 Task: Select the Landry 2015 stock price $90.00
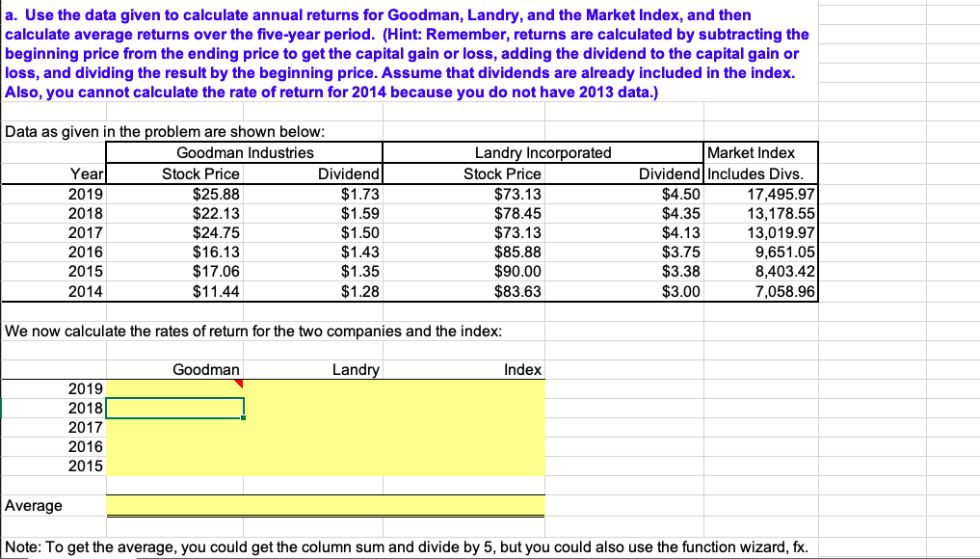tap(517, 272)
